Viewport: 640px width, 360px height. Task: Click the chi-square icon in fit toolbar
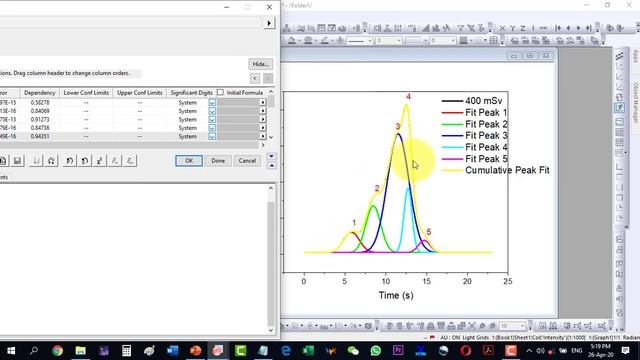[x=100, y=161]
